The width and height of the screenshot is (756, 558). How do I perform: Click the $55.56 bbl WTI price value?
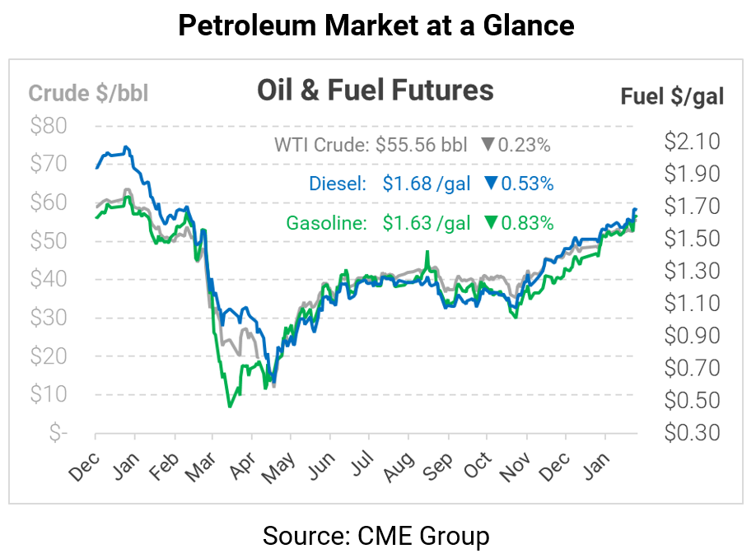point(422,146)
